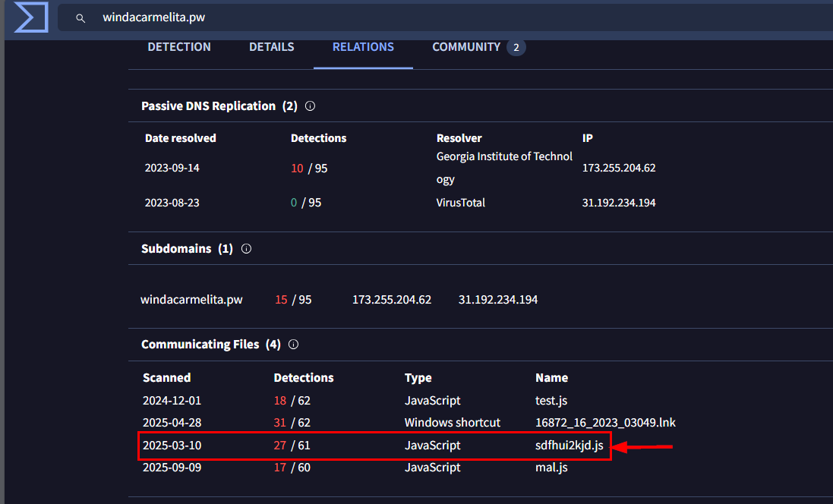Click the VirusTotal logo icon

pyautogui.click(x=30, y=17)
